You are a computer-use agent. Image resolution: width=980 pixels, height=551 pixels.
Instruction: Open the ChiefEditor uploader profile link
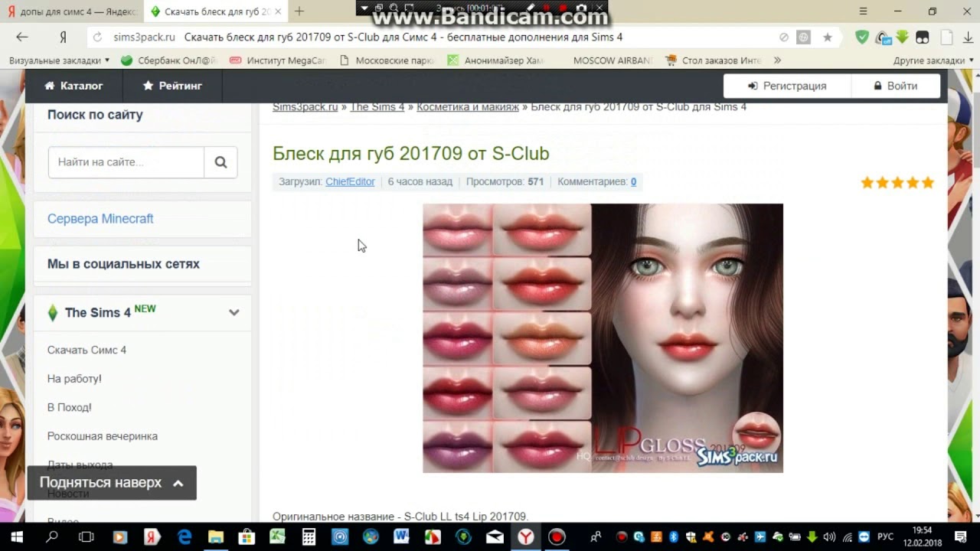point(350,181)
